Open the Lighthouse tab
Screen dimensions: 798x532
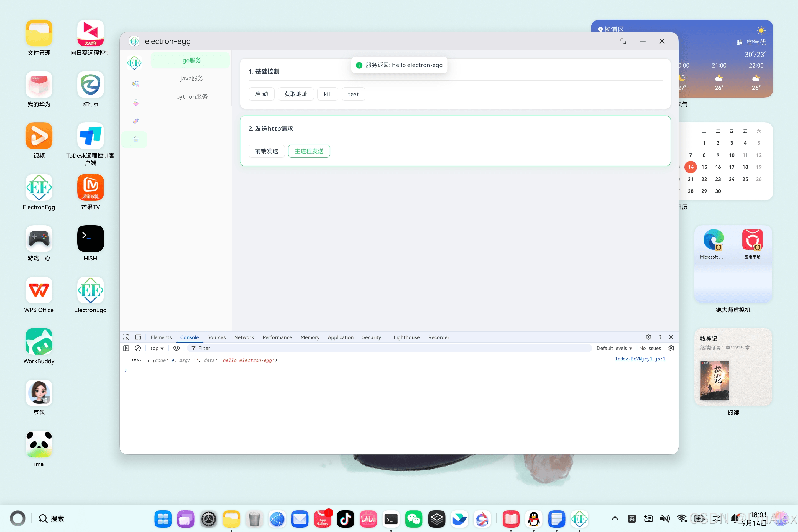coord(406,337)
